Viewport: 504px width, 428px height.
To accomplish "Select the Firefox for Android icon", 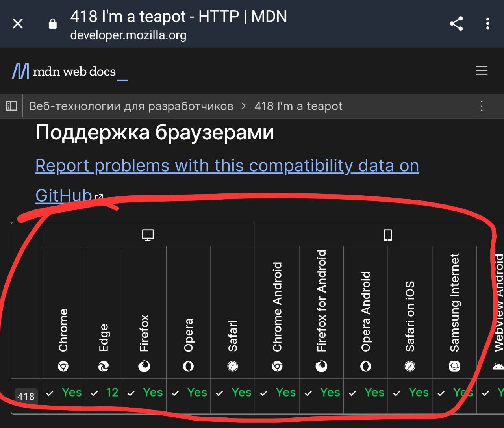I will 321,367.
